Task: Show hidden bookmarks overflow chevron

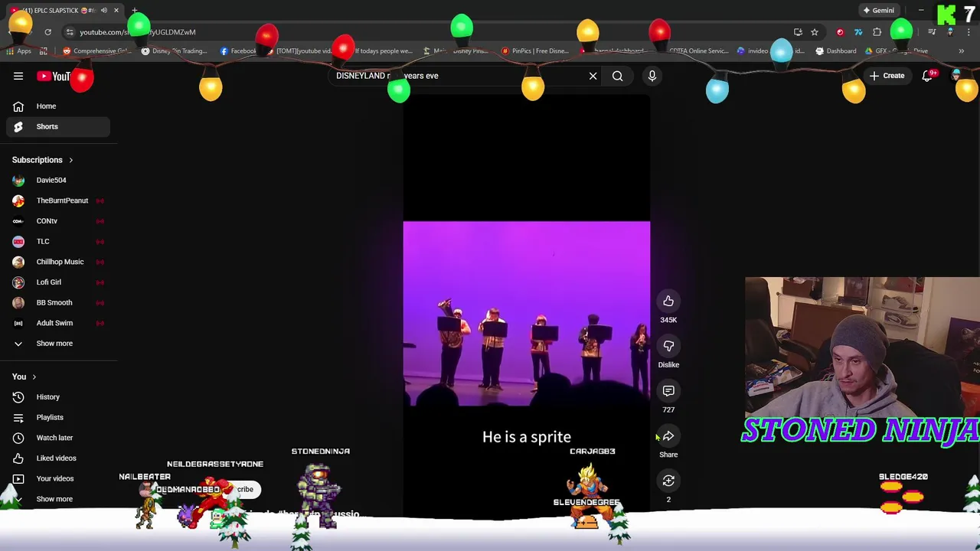Action: [961, 51]
